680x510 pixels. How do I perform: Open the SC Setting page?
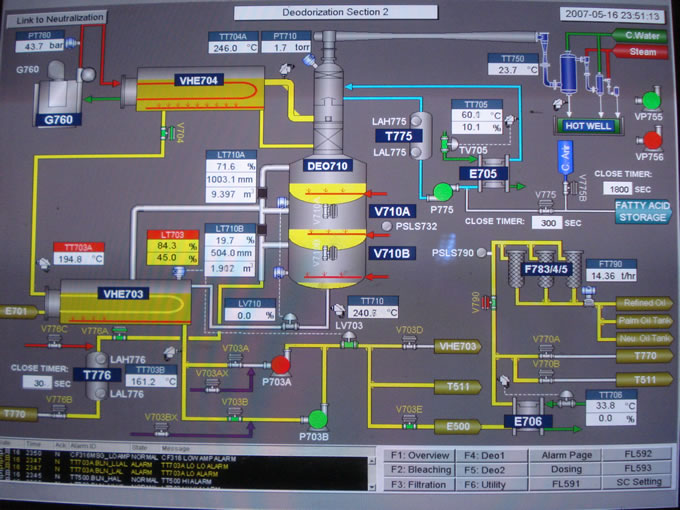pos(636,483)
